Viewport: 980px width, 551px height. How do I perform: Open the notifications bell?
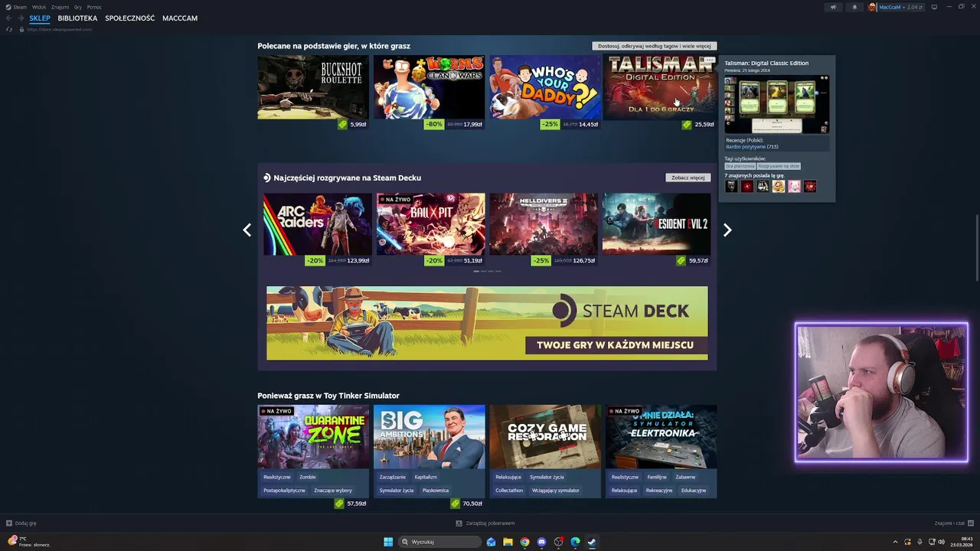[855, 7]
